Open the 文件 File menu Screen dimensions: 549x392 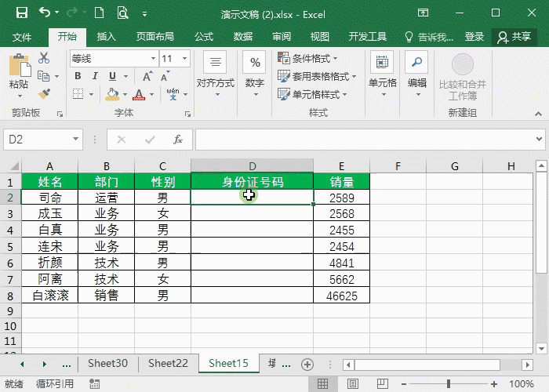point(22,37)
